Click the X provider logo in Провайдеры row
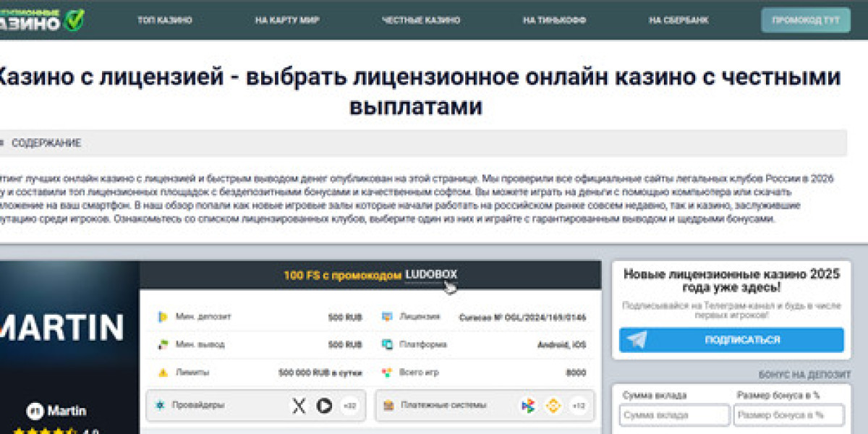 [299, 404]
